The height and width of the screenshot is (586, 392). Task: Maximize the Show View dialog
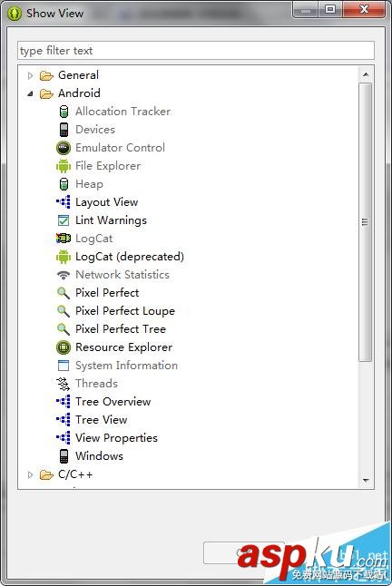[330, 9]
